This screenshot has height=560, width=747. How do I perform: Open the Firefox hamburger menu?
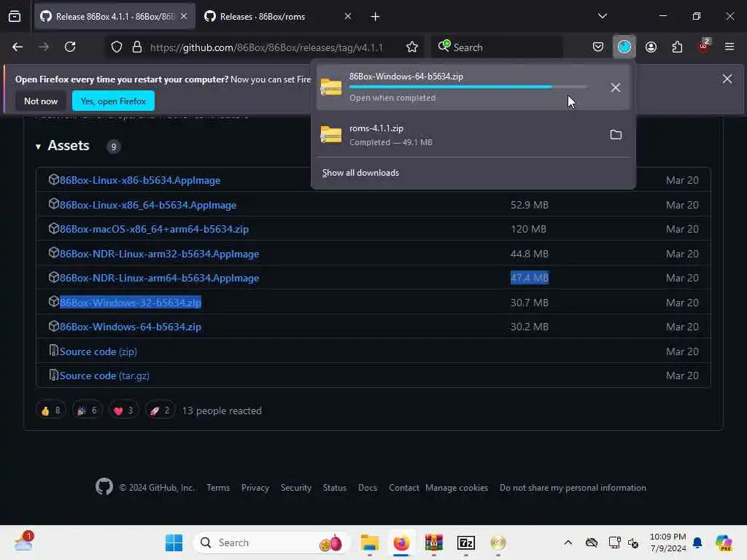(x=729, y=47)
